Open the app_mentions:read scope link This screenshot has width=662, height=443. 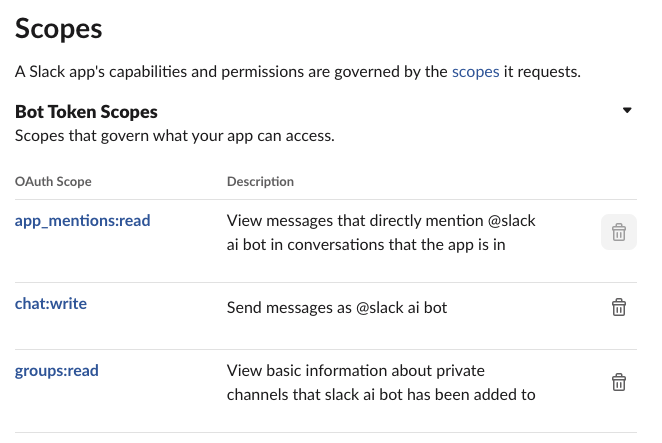click(82, 220)
